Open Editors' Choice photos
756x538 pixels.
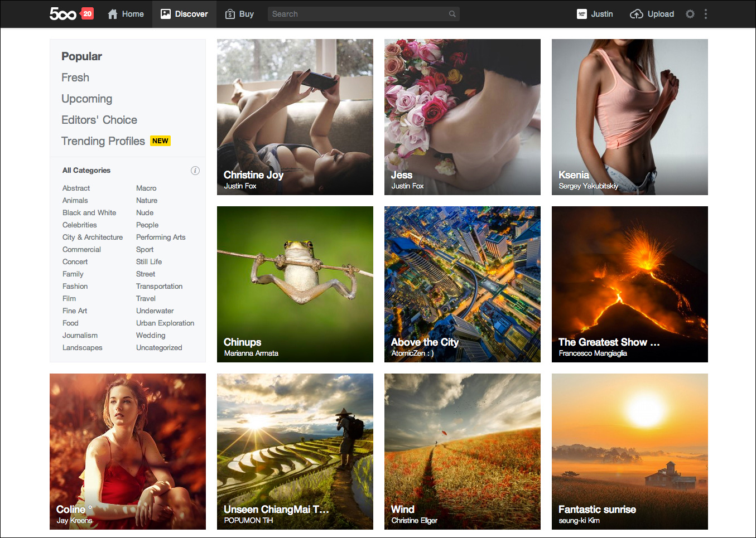click(x=99, y=120)
